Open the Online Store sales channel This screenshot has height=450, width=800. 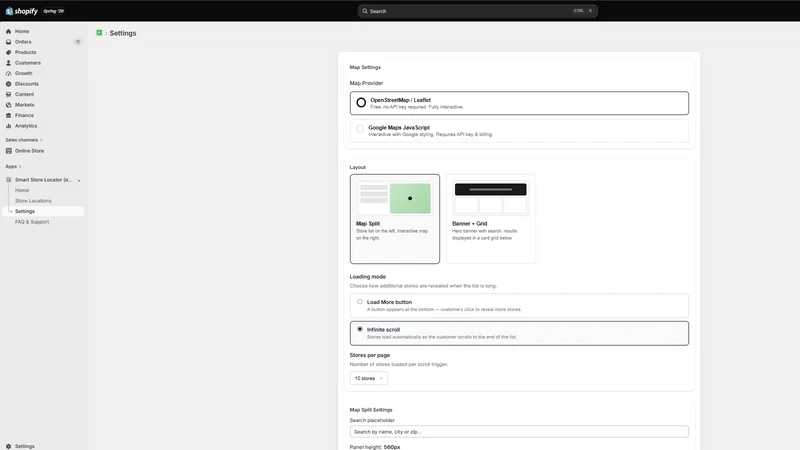point(29,151)
